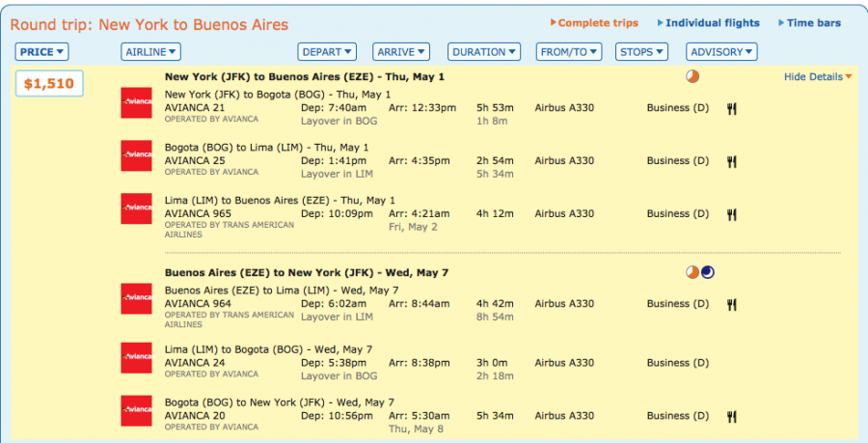Click 'Layover in BOG' on outbound trip
This screenshot has height=443, width=868.
point(339,122)
